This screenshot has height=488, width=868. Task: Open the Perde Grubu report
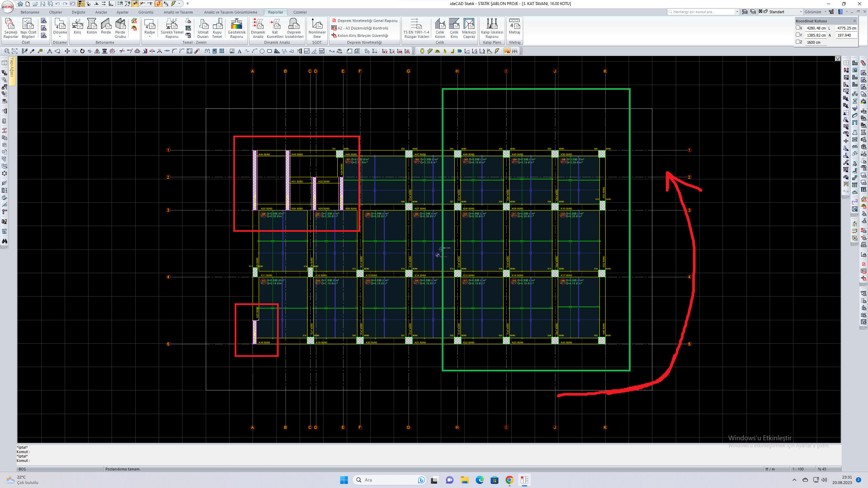(x=120, y=28)
